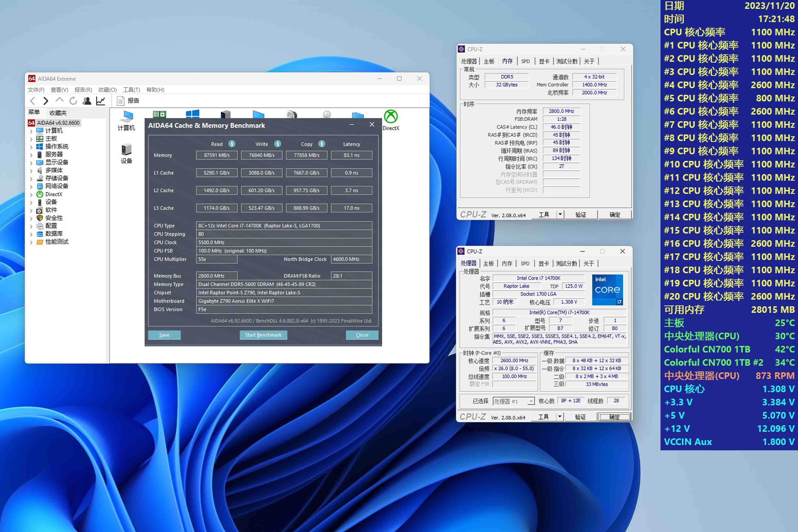
Task: Open the 报告(R) menu
Action: coord(83,90)
